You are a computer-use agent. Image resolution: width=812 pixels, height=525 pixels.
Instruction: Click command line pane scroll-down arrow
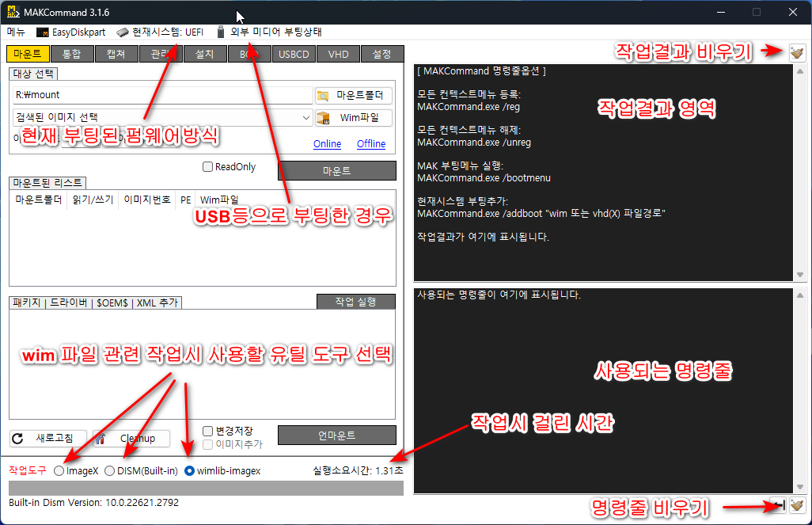800,487
